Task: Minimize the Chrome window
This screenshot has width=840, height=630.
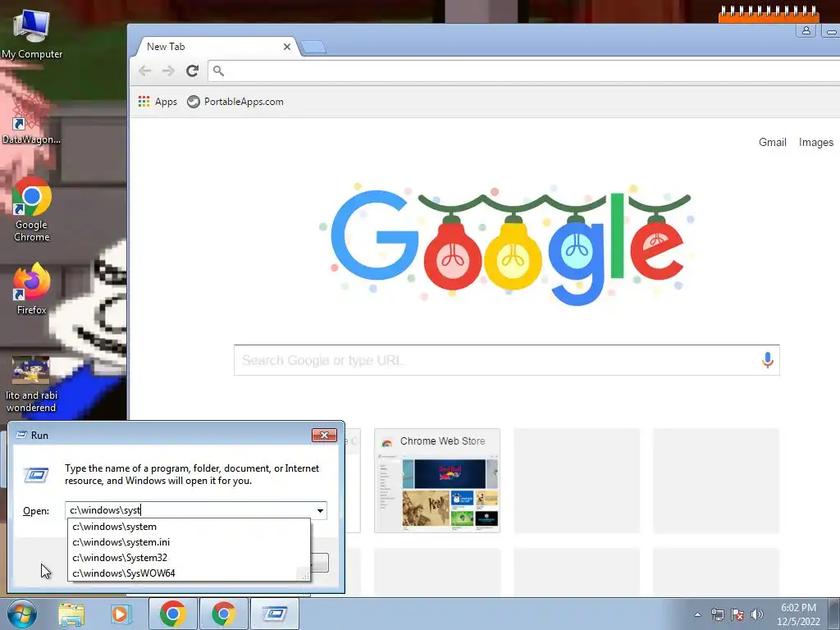Action: 832,31
